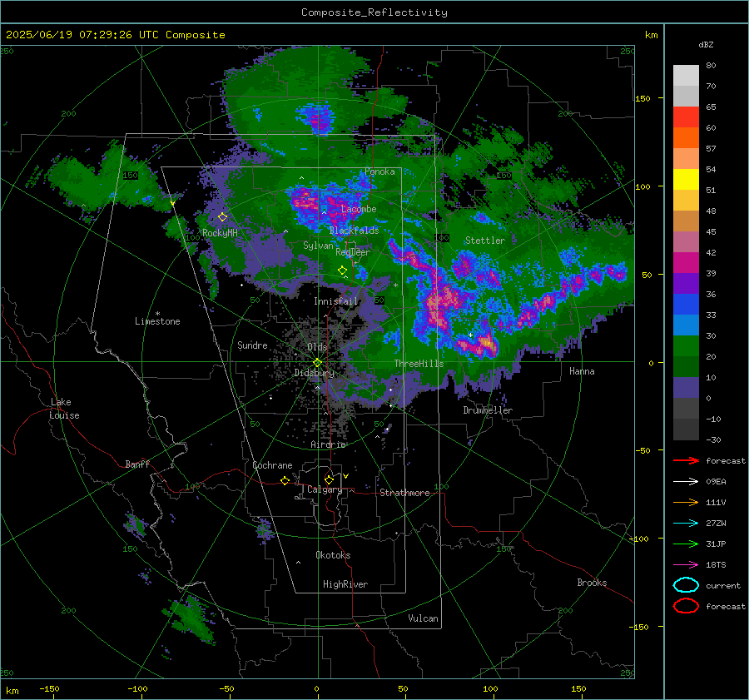Click the Ponoka label
The height and width of the screenshot is (700, 749).
(x=379, y=171)
